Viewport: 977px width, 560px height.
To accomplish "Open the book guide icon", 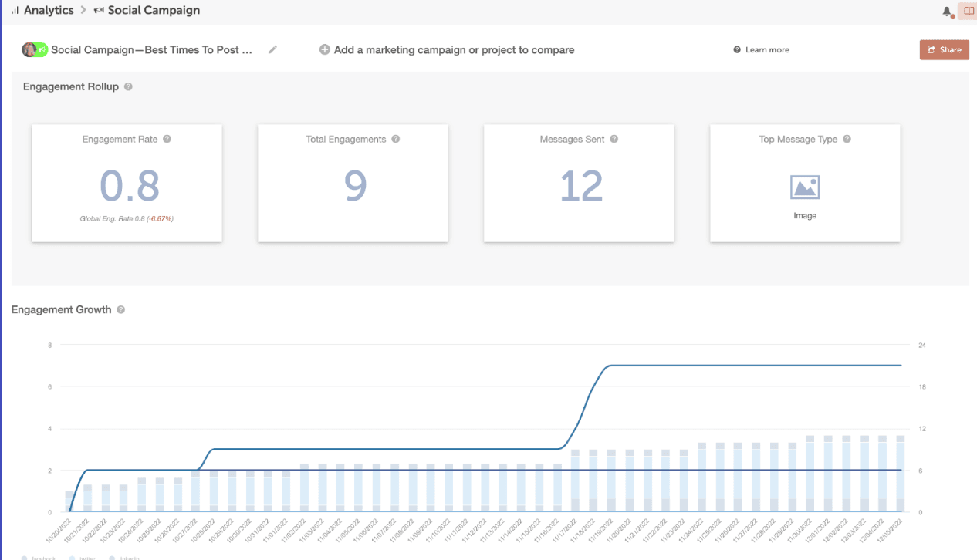I will point(967,12).
